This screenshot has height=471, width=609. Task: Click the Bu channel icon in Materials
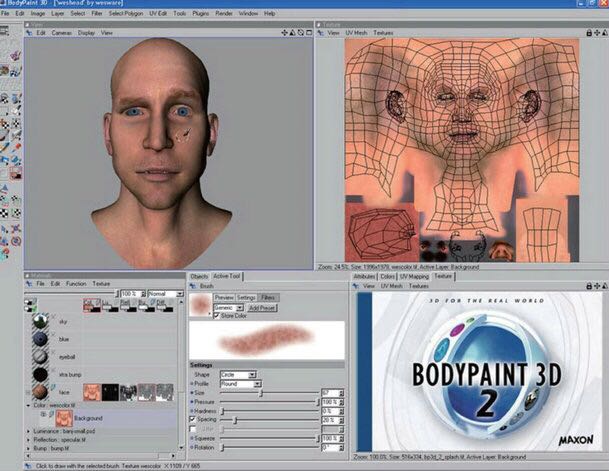click(x=147, y=305)
